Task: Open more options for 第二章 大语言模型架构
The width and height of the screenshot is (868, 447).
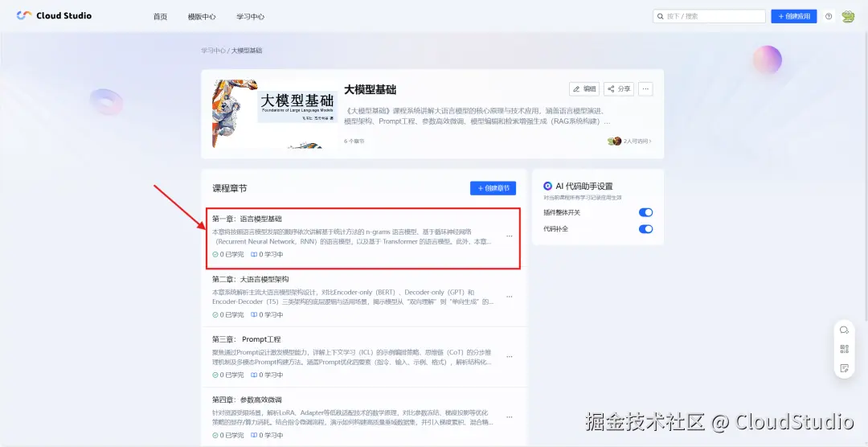Action: point(510,297)
